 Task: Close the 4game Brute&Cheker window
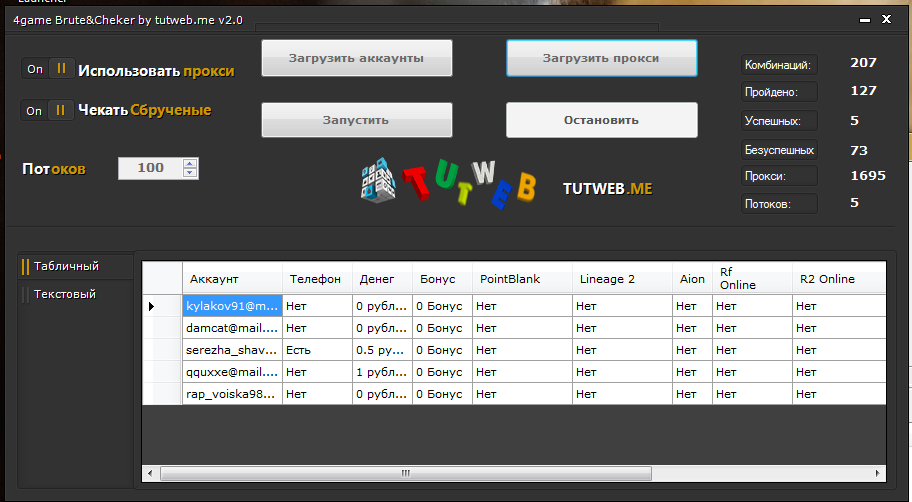pyautogui.click(x=886, y=19)
